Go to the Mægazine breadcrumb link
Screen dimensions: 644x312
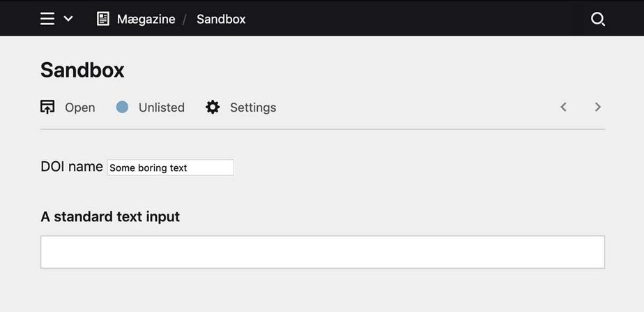(146, 19)
